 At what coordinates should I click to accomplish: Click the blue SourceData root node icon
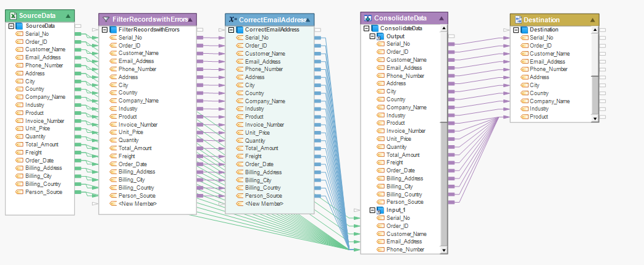click(x=20, y=26)
